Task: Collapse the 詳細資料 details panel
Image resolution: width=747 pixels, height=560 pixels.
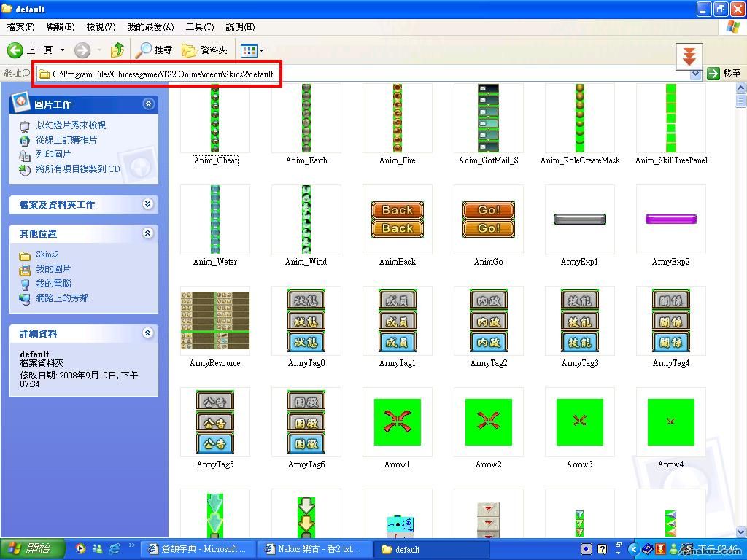Action: (x=147, y=332)
